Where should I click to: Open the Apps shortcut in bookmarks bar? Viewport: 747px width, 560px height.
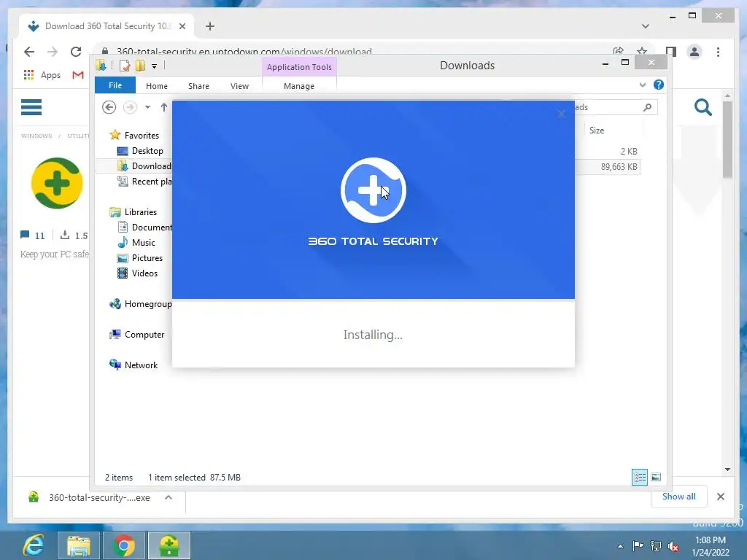click(x=42, y=75)
